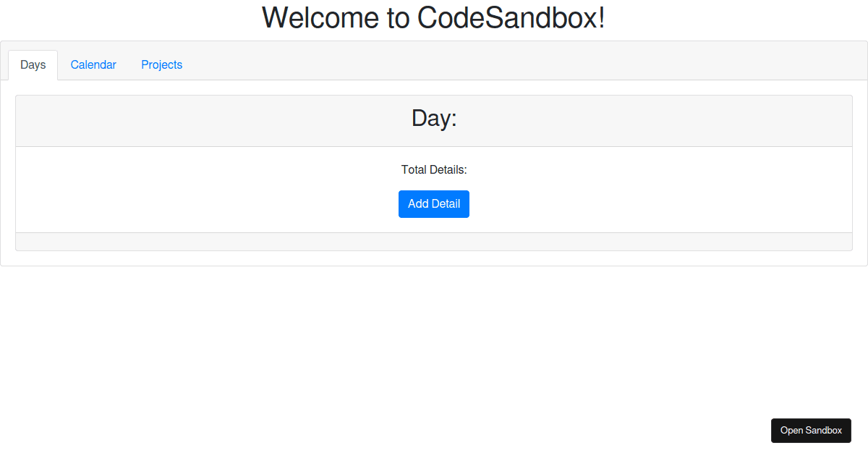The height and width of the screenshot is (456, 868).
Task: Select the Projects navigation link
Action: tap(161, 64)
